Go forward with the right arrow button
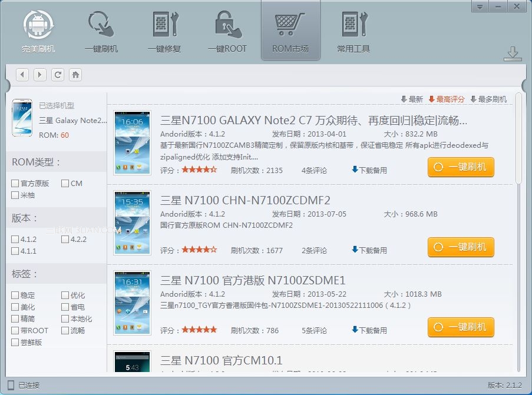 click(40, 75)
